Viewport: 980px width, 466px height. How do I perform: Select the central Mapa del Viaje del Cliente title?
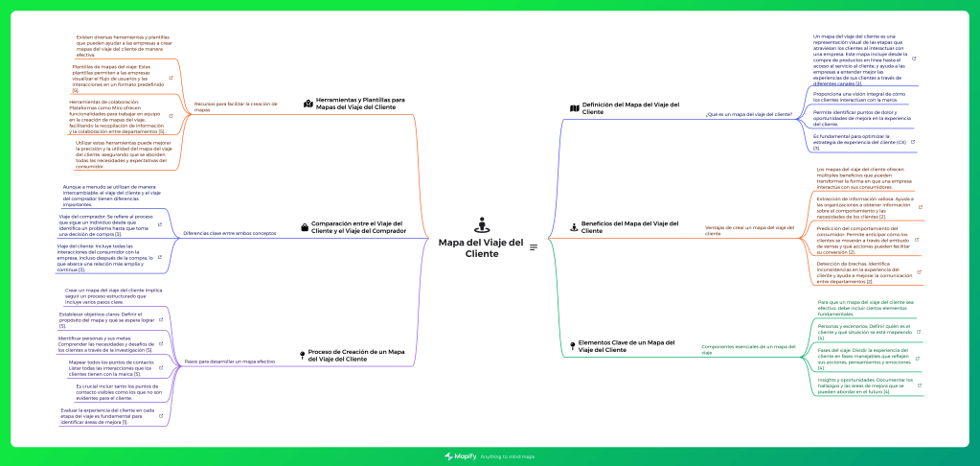[x=481, y=247]
